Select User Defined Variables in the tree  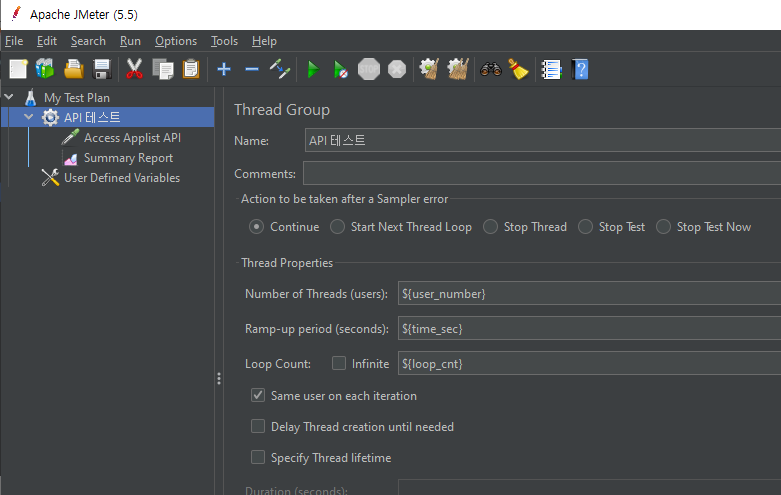coord(122,178)
